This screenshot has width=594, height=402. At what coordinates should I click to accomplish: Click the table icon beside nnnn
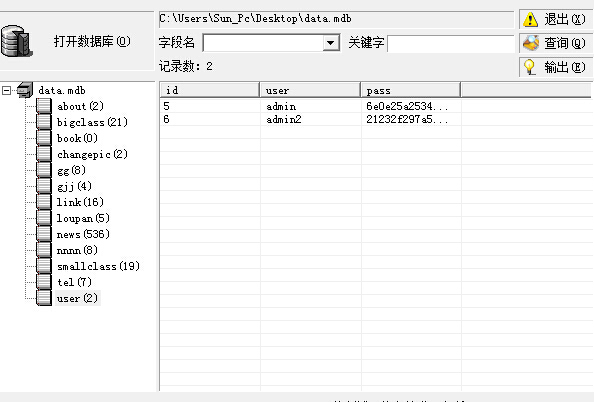tap(44, 250)
